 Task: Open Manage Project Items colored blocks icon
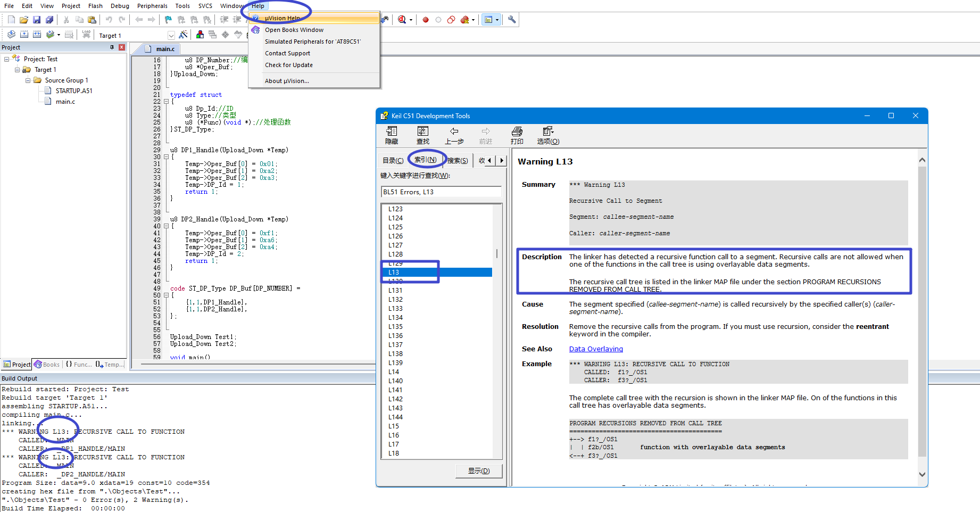(x=200, y=35)
